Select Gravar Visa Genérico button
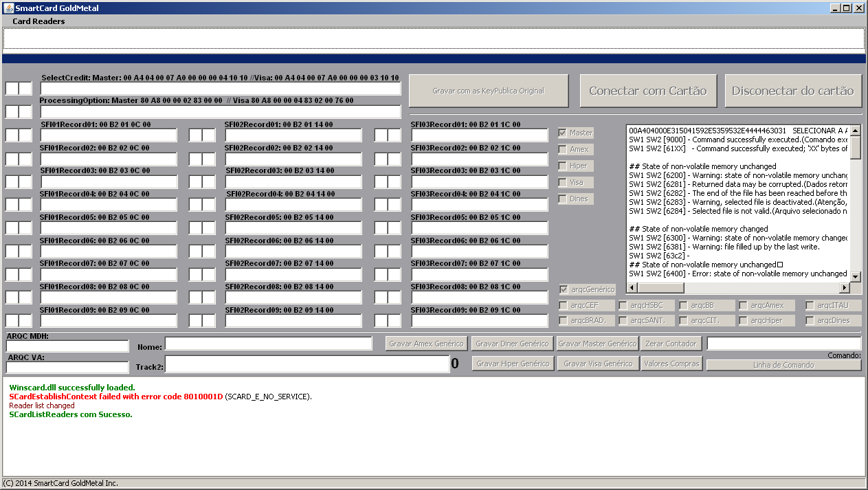Viewport: 868px width, 490px height. coord(598,364)
